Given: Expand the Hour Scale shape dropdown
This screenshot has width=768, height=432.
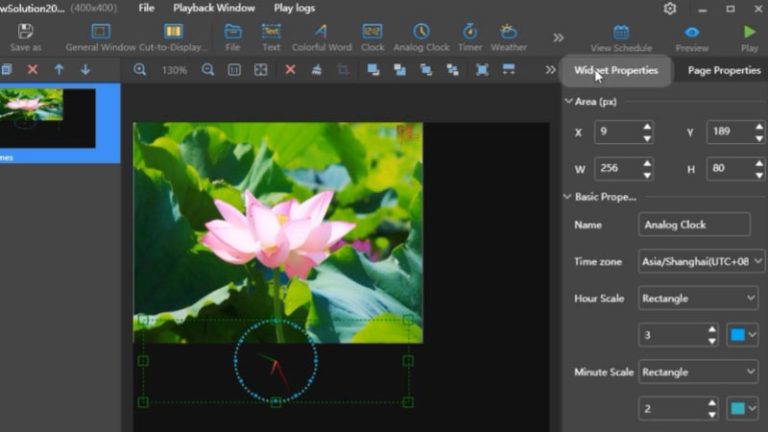Looking at the screenshot, I should tap(698, 298).
